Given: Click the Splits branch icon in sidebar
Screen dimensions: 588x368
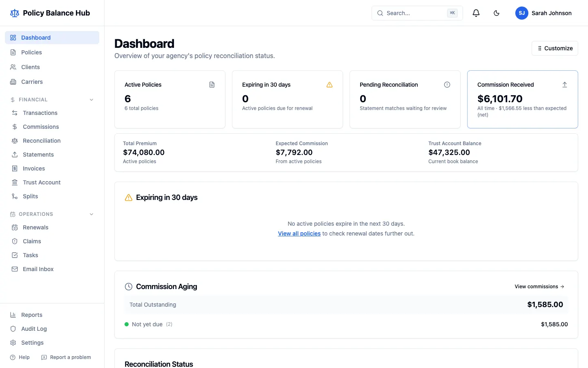Looking at the screenshot, I should 15,196.
